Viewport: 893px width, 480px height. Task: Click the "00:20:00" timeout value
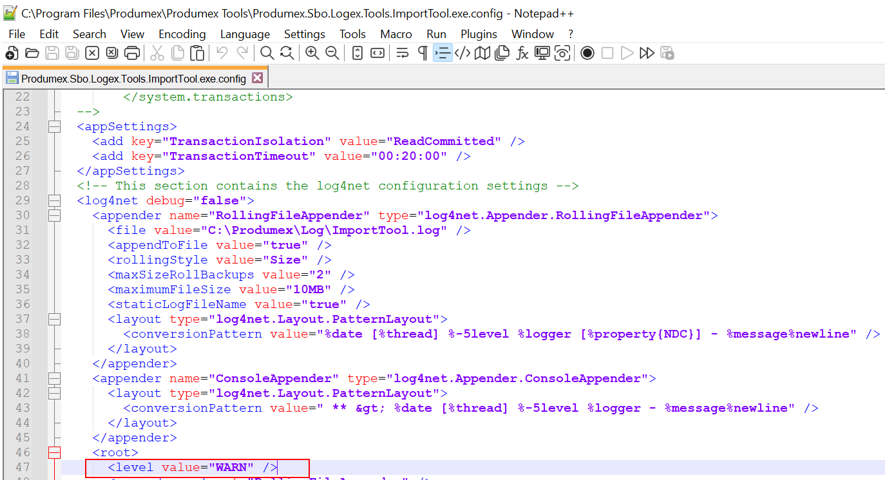409,156
